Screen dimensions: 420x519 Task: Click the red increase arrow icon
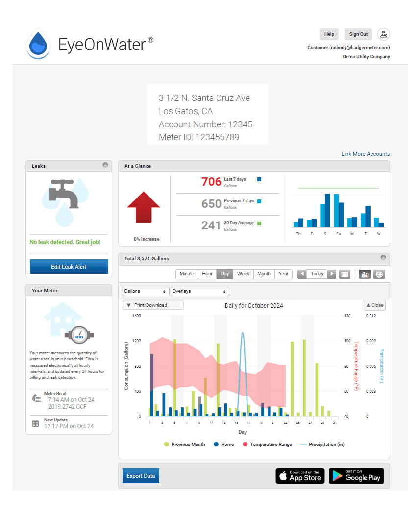(144, 207)
